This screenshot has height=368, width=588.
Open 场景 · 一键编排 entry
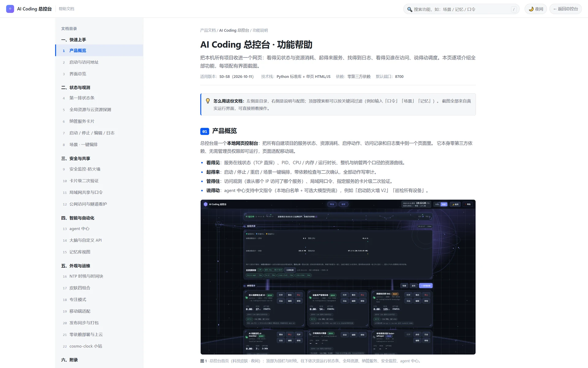click(99, 145)
